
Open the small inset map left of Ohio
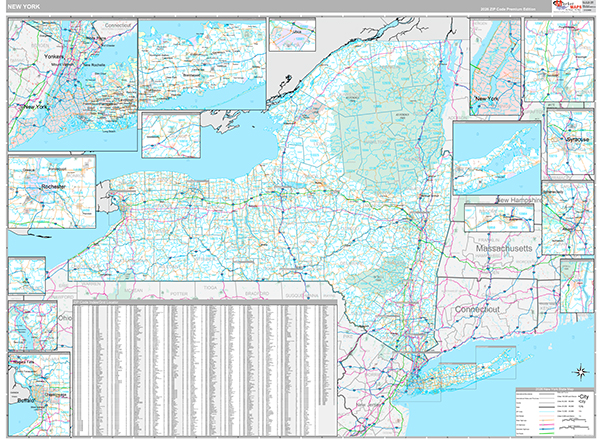[33, 325]
